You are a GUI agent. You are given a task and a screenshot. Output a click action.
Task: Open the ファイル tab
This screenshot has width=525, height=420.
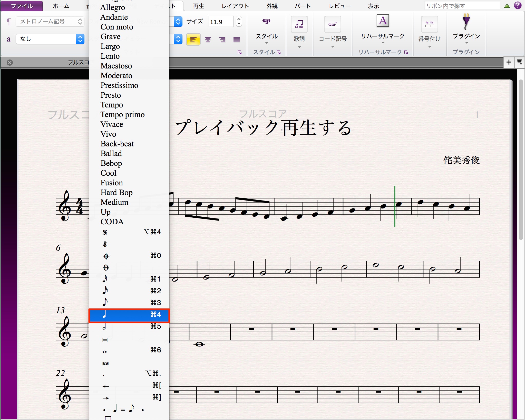point(22,6)
